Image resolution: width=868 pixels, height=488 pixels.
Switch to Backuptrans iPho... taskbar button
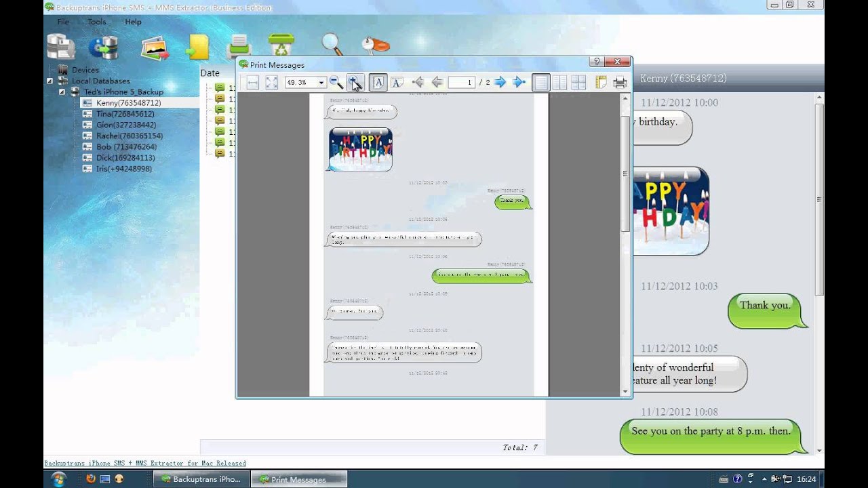tap(201, 479)
